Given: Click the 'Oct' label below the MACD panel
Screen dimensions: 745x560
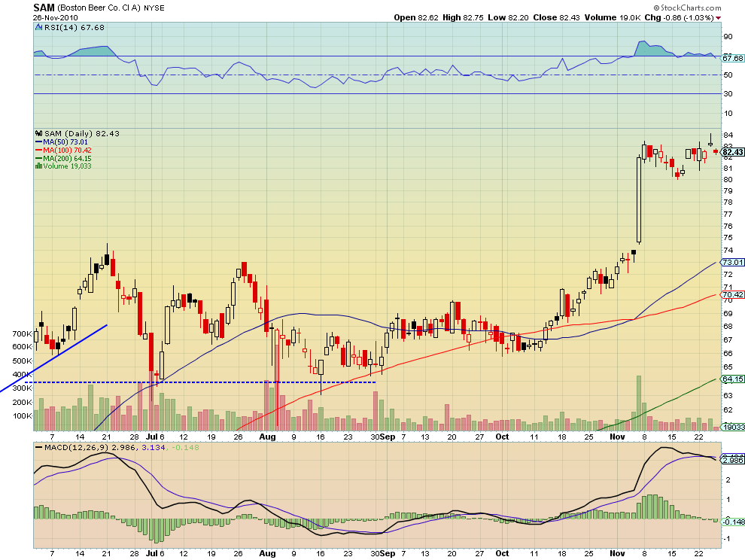Looking at the screenshot, I should (502, 553).
